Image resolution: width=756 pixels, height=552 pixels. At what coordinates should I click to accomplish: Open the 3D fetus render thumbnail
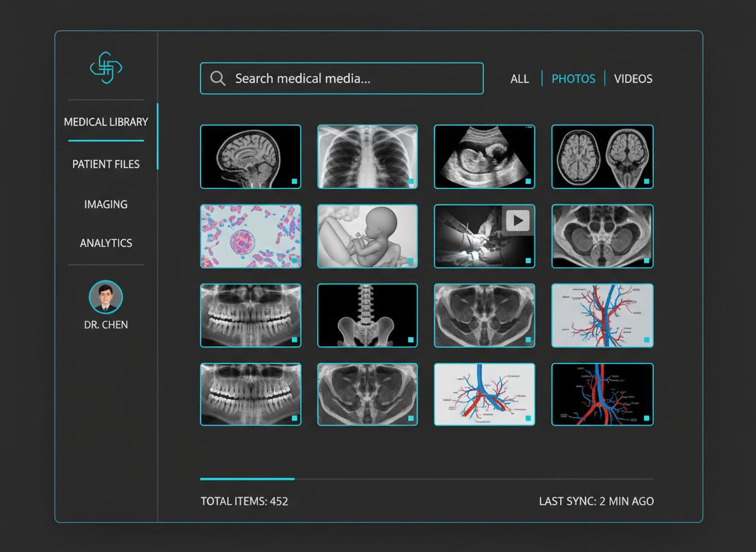[x=367, y=236]
